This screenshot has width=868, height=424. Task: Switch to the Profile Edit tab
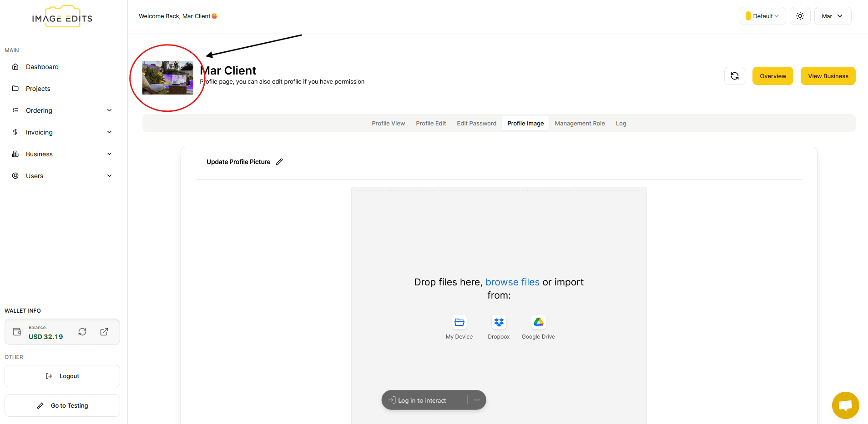(430, 123)
